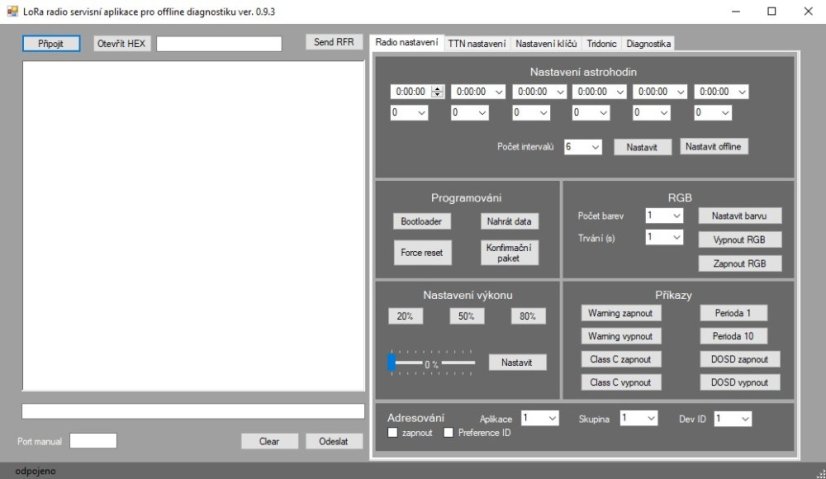
Task: Click the message input field above Clear
Action: pyautogui.click(x=193, y=412)
